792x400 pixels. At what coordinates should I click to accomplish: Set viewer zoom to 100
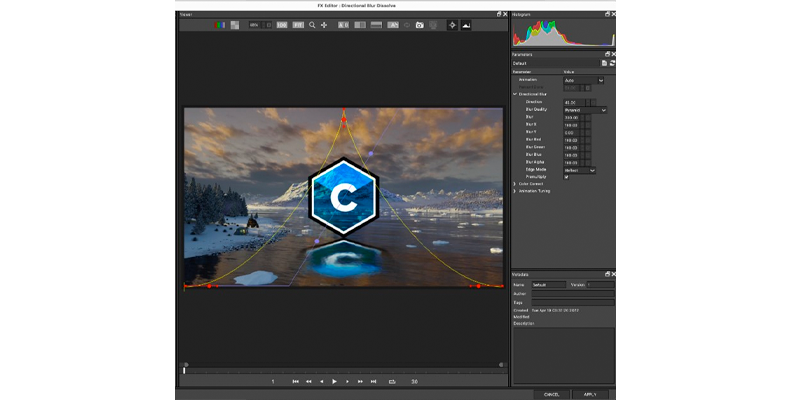pyautogui.click(x=282, y=25)
